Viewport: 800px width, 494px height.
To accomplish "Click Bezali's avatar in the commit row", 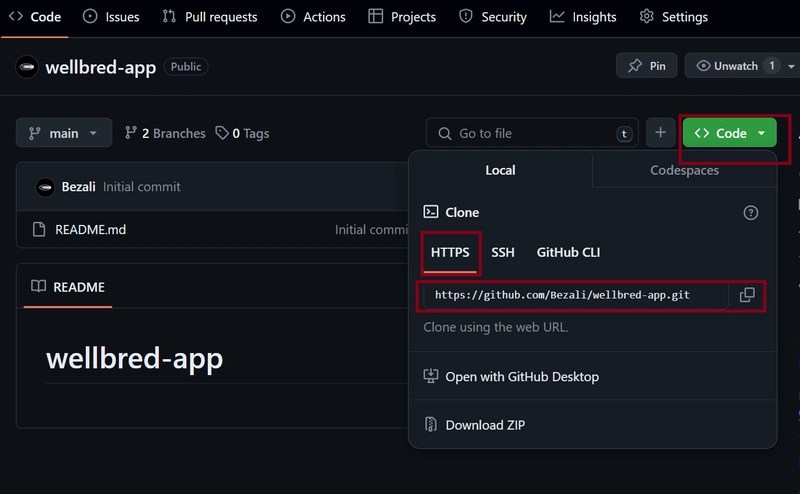I will click(x=45, y=187).
